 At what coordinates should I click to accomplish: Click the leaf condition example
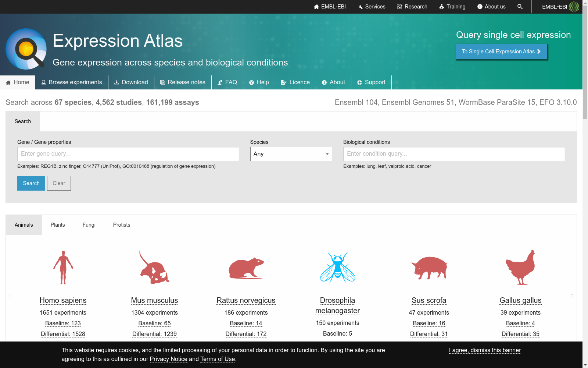(382, 166)
